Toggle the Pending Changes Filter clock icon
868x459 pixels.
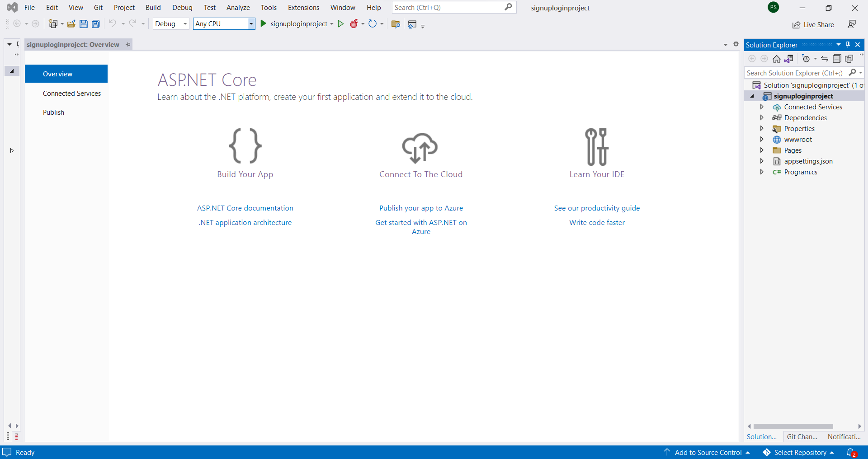click(806, 59)
